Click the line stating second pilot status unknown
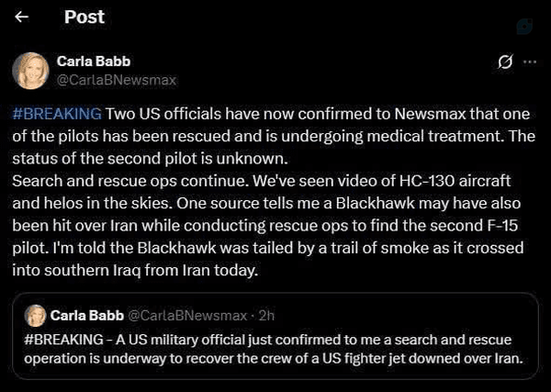 (151, 159)
